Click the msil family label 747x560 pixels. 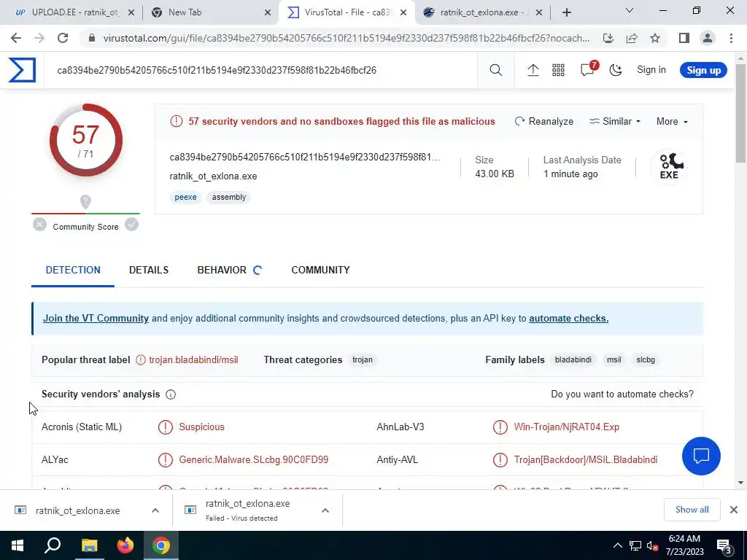tap(614, 360)
